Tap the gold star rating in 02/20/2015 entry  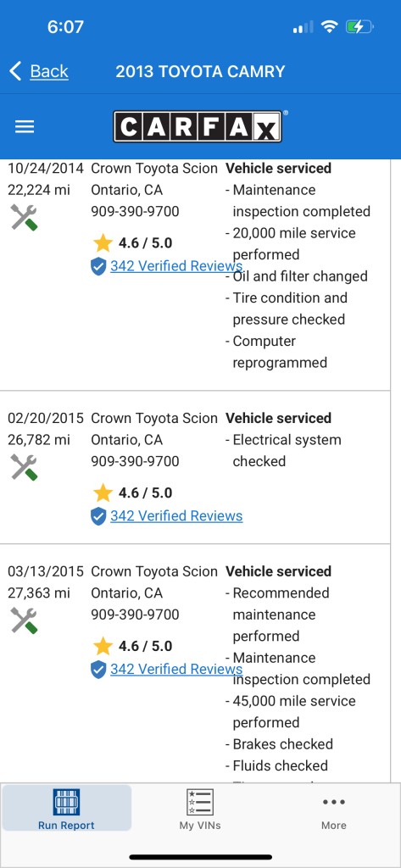click(103, 492)
